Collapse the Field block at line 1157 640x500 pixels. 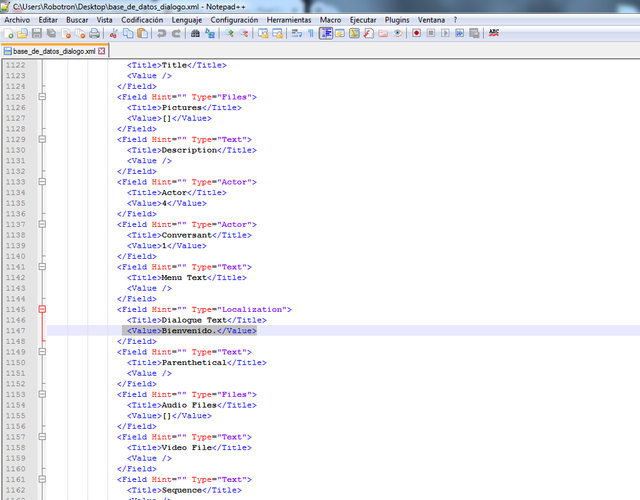point(42,437)
